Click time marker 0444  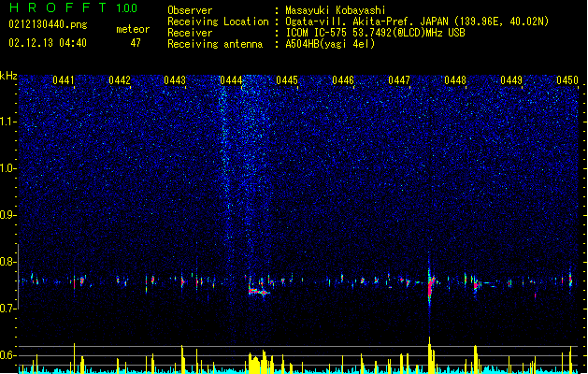click(231, 80)
